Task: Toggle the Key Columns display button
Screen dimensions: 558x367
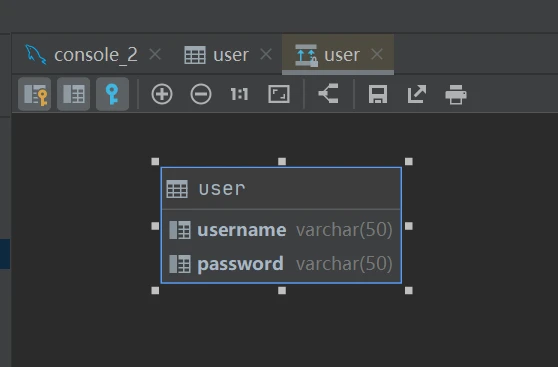Action: click(x=35, y=94)
